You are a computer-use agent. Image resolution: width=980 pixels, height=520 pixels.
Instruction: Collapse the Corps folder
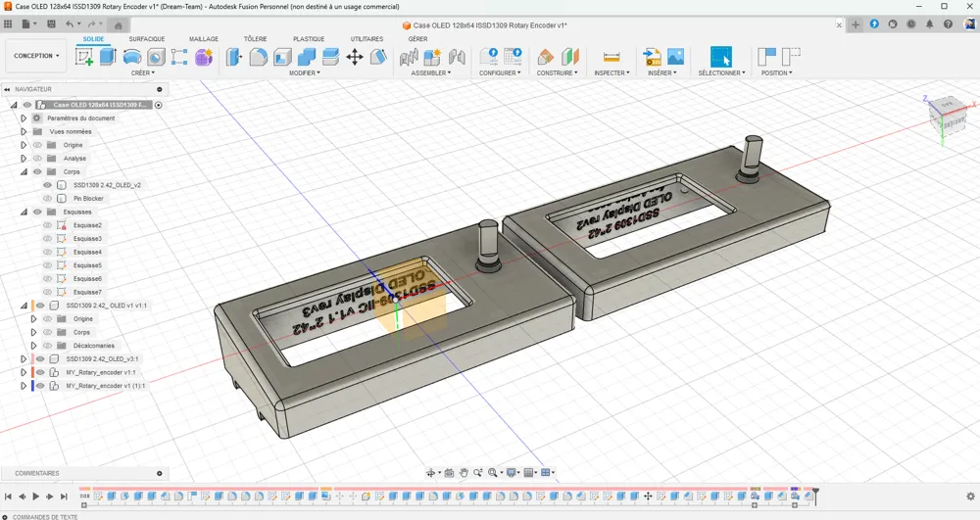tap(24, 171)
